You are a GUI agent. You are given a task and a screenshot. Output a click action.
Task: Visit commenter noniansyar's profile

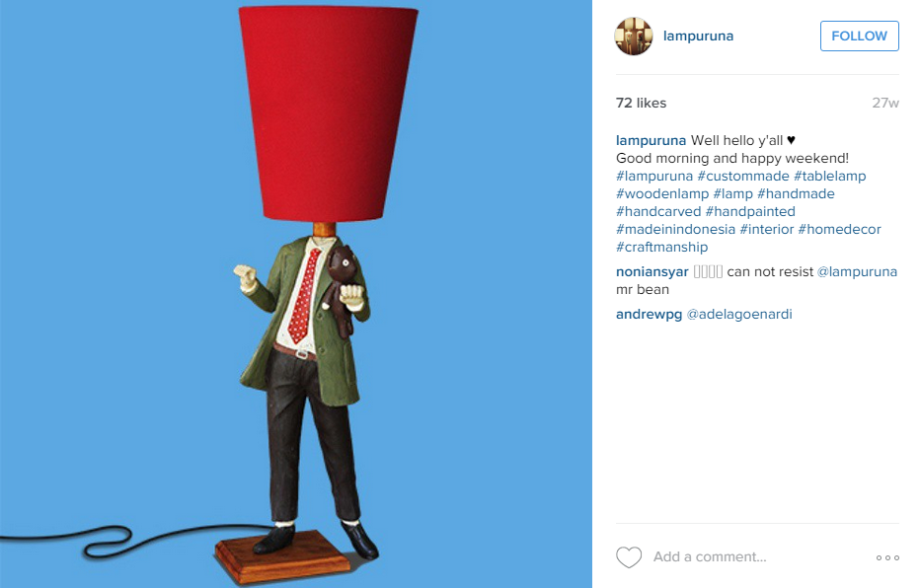tap(652, 271)
